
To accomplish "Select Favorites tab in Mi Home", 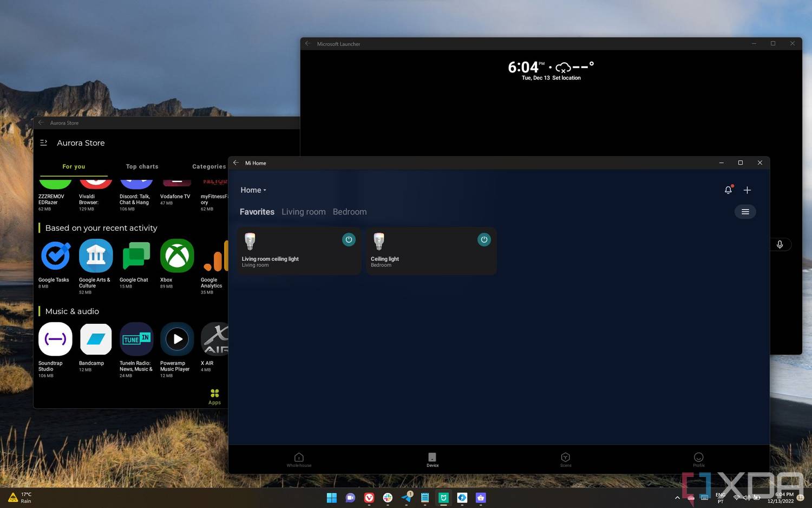I will point(257,212).
